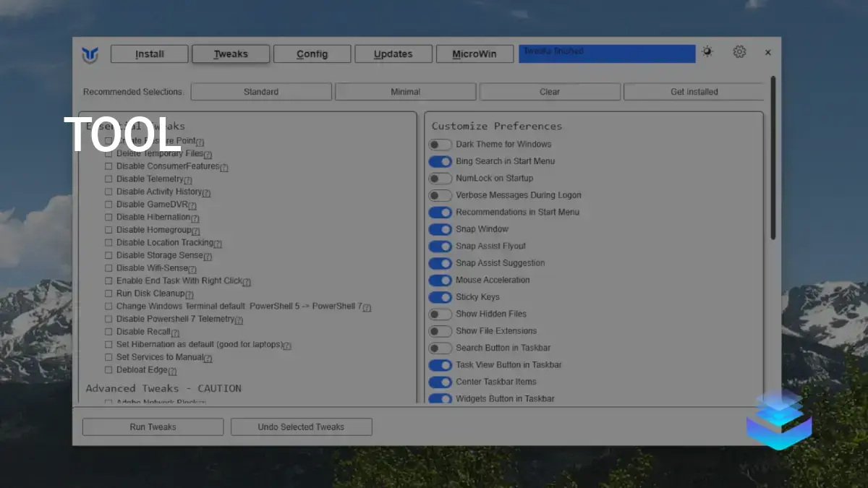868x488 pixels.
Task: Check the Disable GameDVR checkbox
Action: pos(109,205)
